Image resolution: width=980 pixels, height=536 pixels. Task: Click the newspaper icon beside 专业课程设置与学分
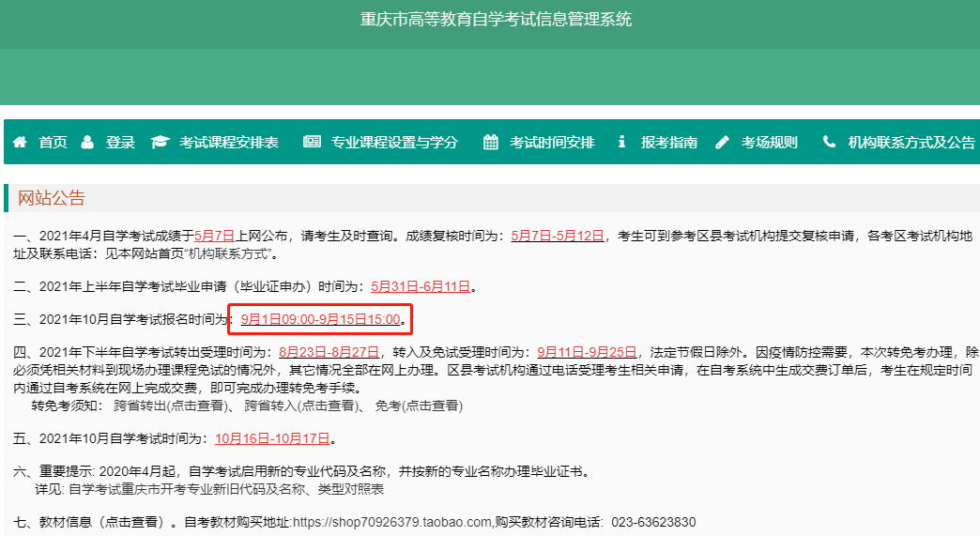(312, 142)
